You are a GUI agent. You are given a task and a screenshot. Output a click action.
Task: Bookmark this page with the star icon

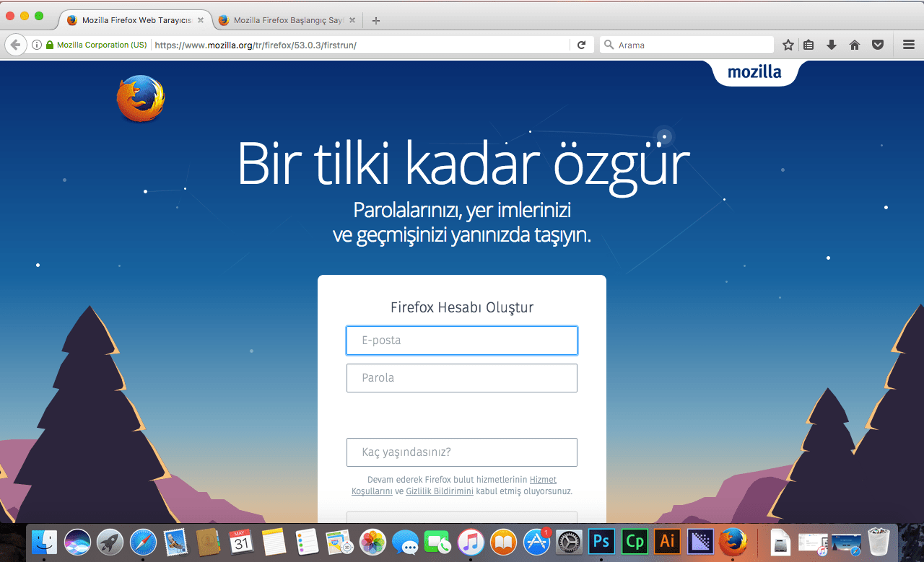click(788, 45)
